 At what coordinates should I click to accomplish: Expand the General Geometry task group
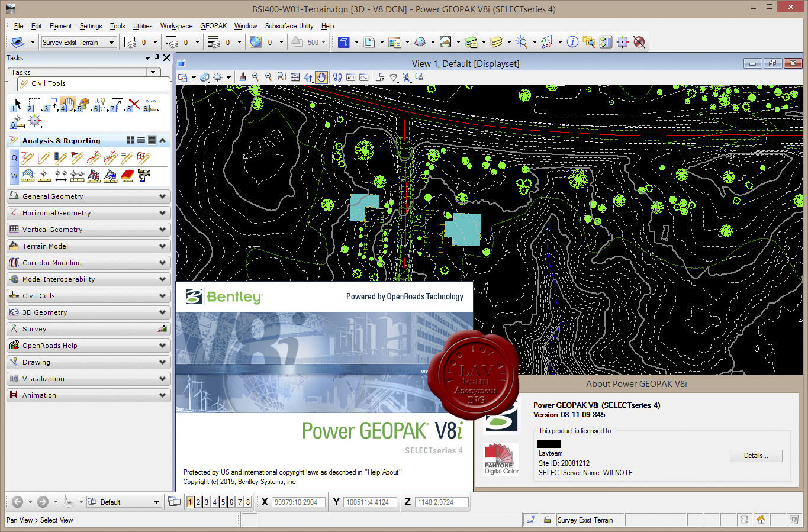pyautogui.click(x=89, y=196)
